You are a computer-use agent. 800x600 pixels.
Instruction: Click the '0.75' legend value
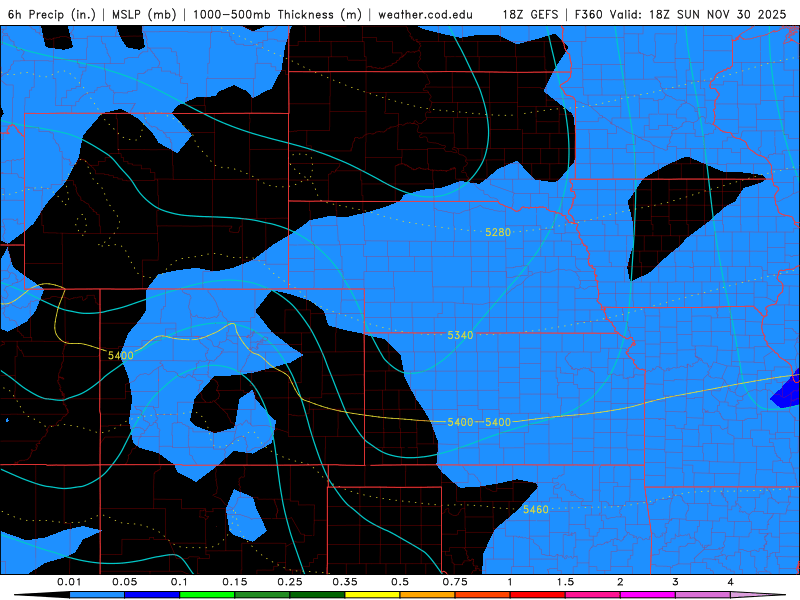455,582
